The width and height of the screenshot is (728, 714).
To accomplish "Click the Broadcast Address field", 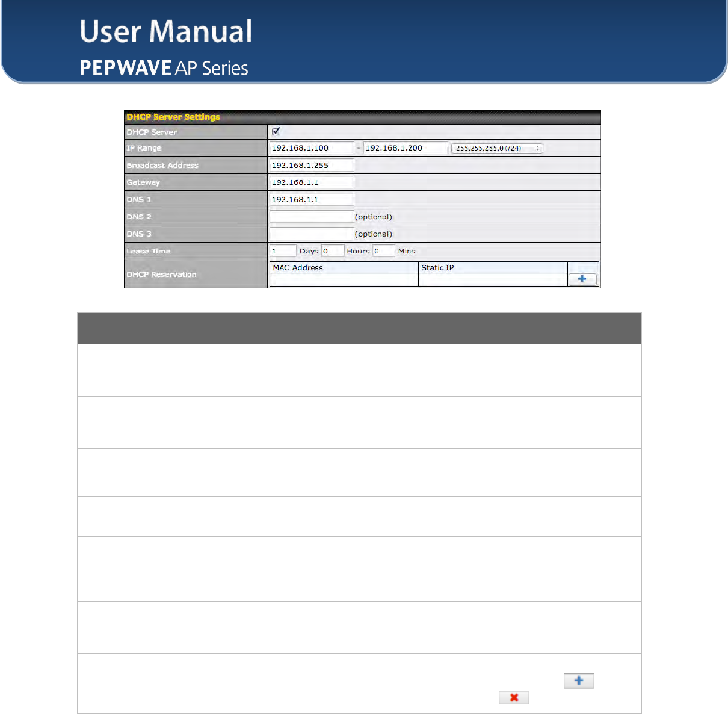I will (312, 165).
